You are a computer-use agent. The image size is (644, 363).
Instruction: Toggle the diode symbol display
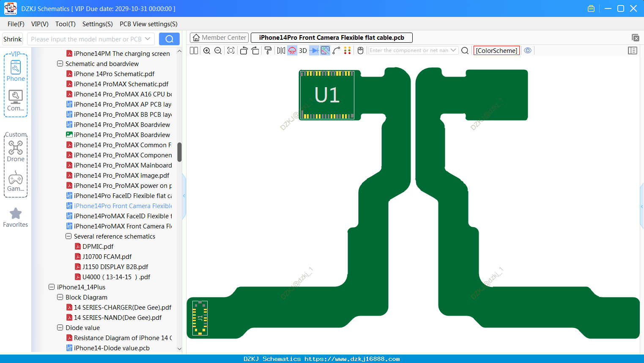point(314,50)
